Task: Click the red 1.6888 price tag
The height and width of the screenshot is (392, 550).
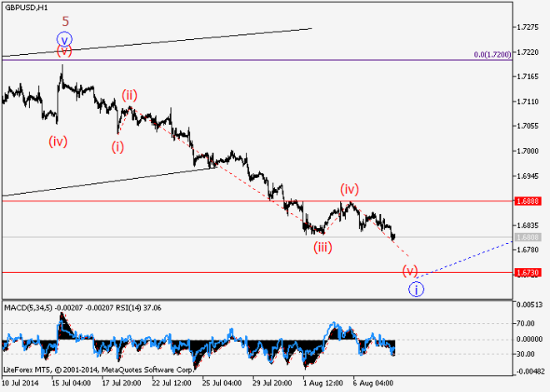Action: 527,201
